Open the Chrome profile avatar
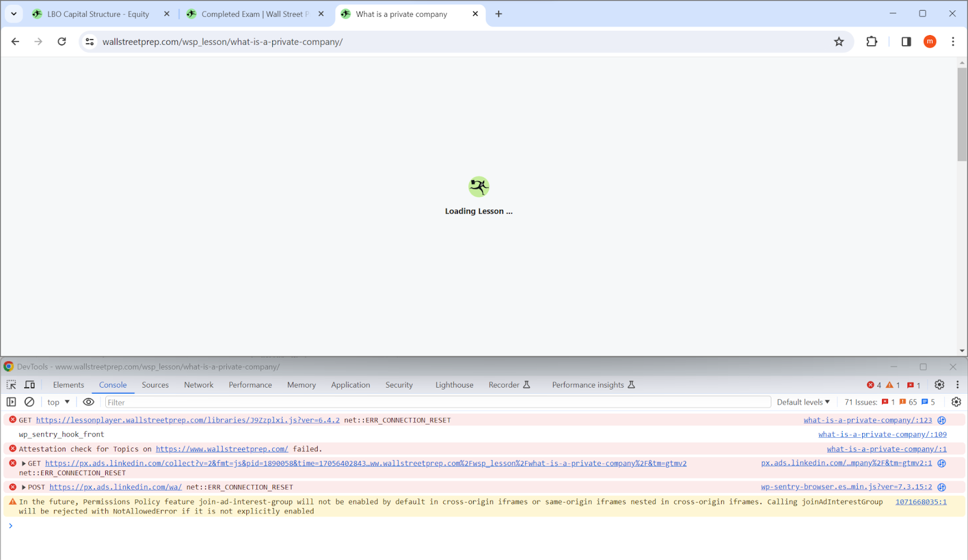 pos(930,42)
